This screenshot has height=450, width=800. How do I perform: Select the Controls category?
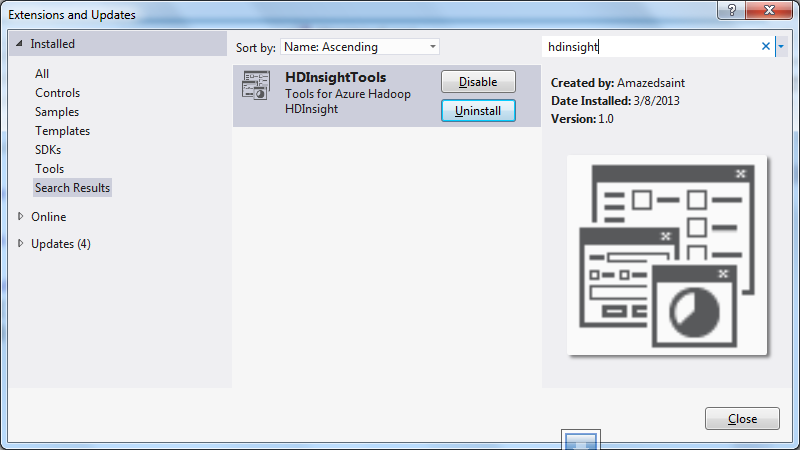click(x=58, y=93)
